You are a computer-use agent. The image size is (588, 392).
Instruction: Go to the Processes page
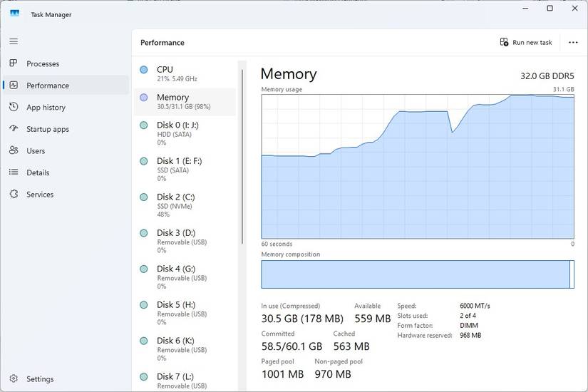tap(66, 63)
